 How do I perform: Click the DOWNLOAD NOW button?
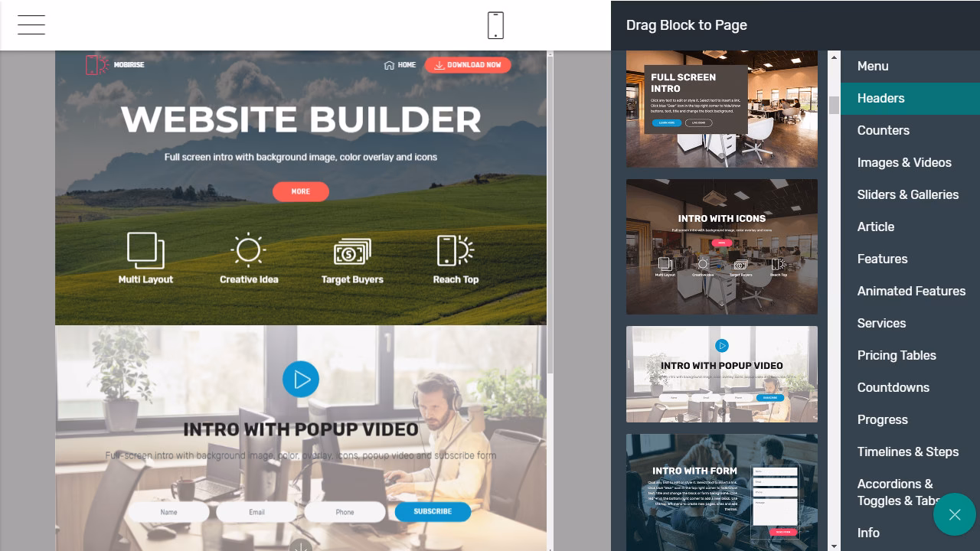pyautogui.click(x=468, y=65)
